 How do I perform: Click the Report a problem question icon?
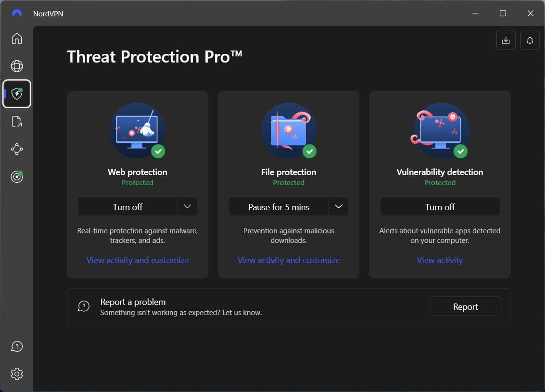tap(84, 306)
